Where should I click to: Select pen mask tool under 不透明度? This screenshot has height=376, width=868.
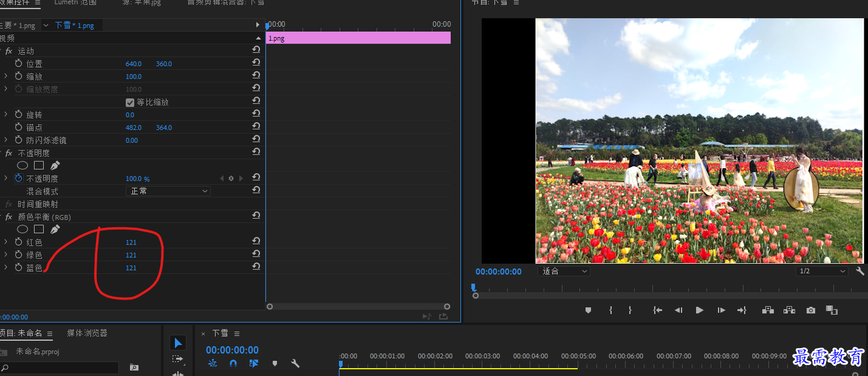55,165
